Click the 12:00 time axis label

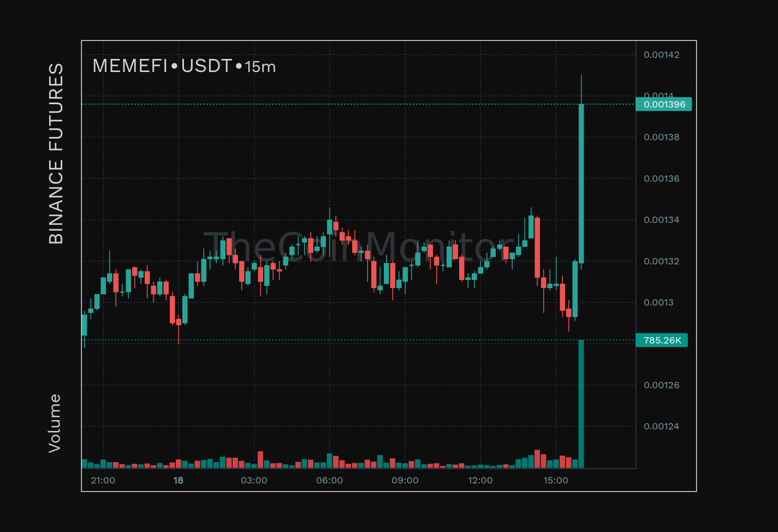(x=480, y=481)
